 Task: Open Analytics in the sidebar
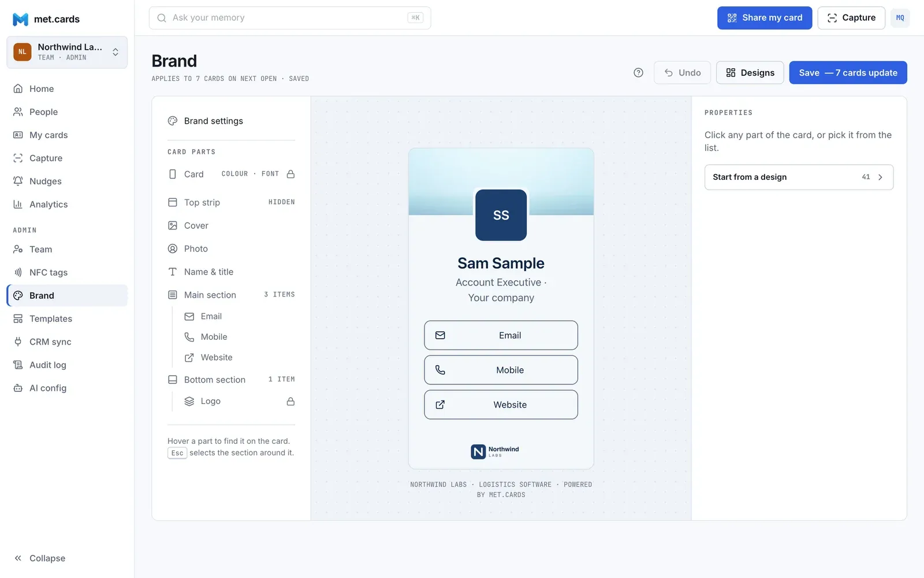pyautogui.click(x=67, y=204)
